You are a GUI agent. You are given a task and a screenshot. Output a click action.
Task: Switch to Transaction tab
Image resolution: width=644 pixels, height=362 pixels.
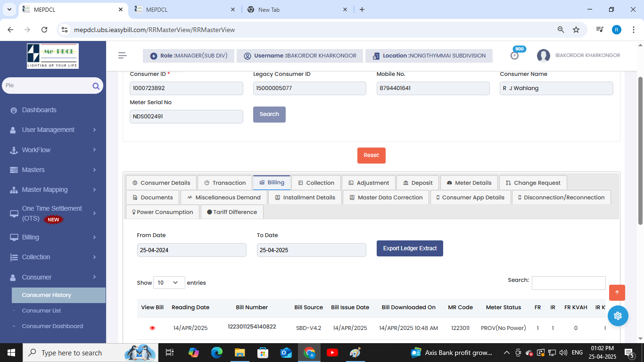click(225, 183)
